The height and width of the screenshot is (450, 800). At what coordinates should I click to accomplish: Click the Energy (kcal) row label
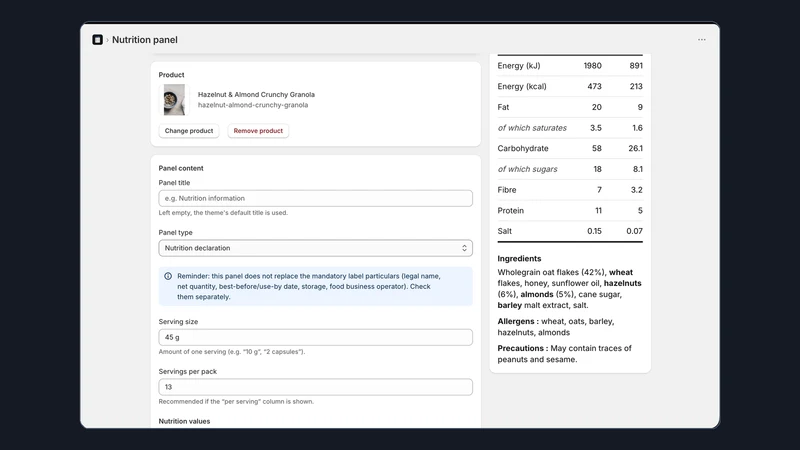click(522, 87)
